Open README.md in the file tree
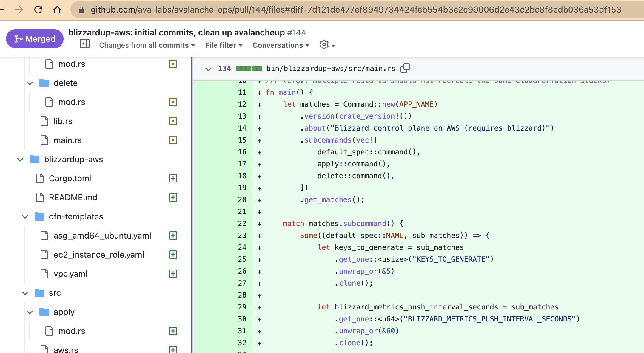The width and height of the screenshot is (644, 353). point(73,197)
